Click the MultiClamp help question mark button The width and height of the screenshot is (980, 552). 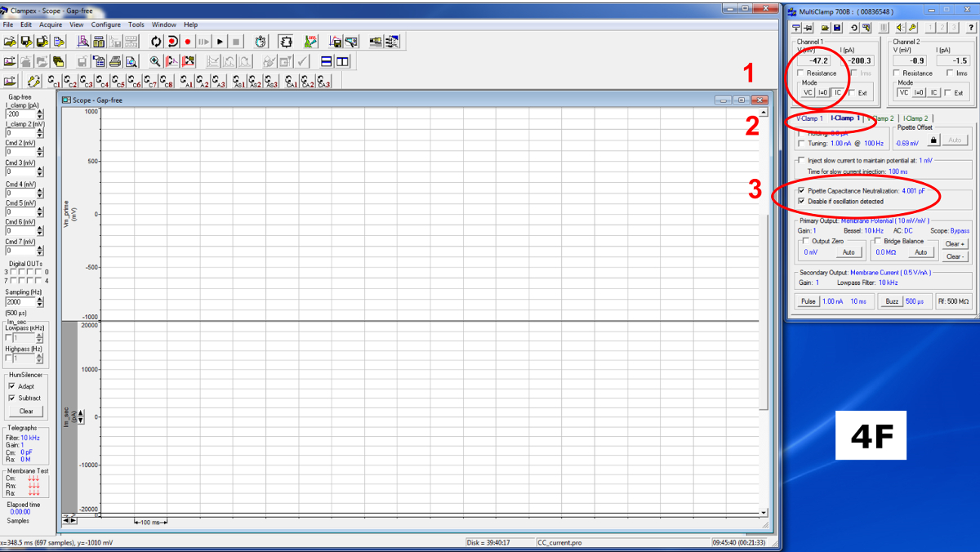(971, 28)
